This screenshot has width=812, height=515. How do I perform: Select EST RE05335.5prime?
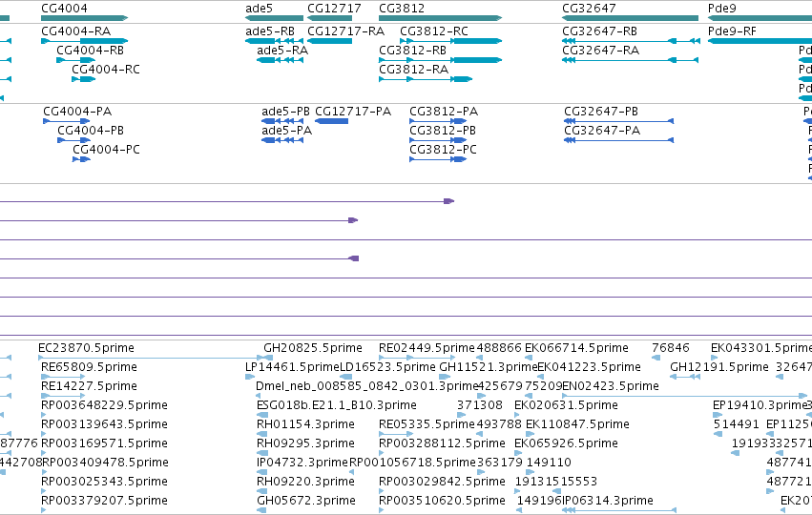(396, 434)
